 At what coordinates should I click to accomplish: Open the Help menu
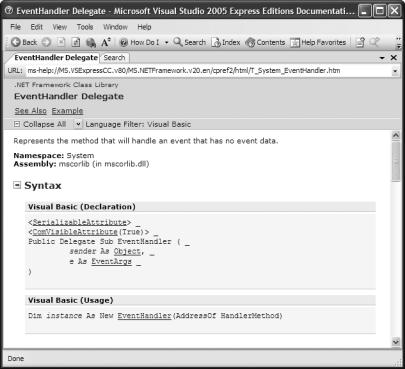pos(144,27)
